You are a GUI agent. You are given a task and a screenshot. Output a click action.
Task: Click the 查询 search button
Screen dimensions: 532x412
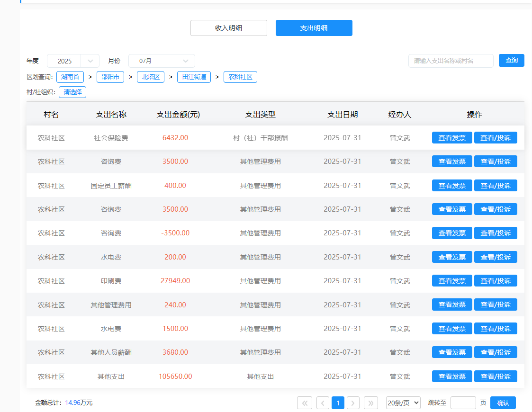point(511,61)
